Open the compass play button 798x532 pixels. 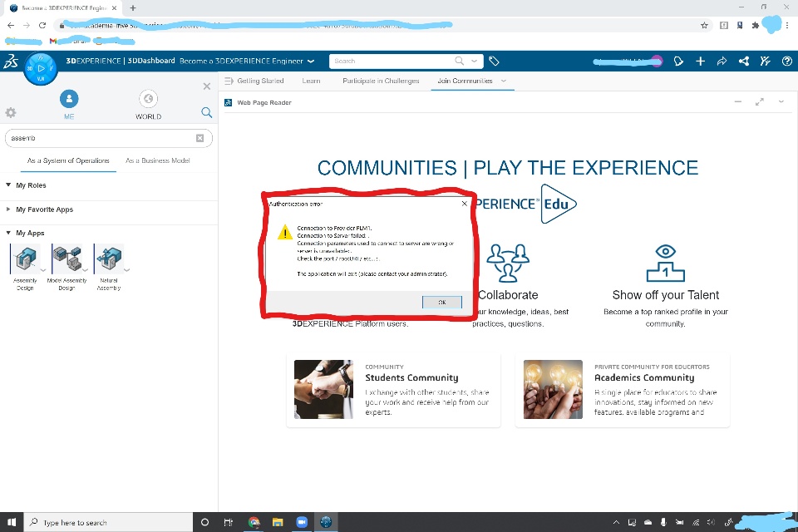(x=41, y=68)
